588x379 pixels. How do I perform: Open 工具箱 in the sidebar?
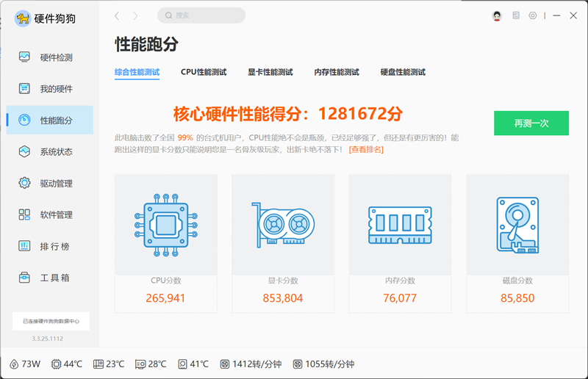(49, 278)
